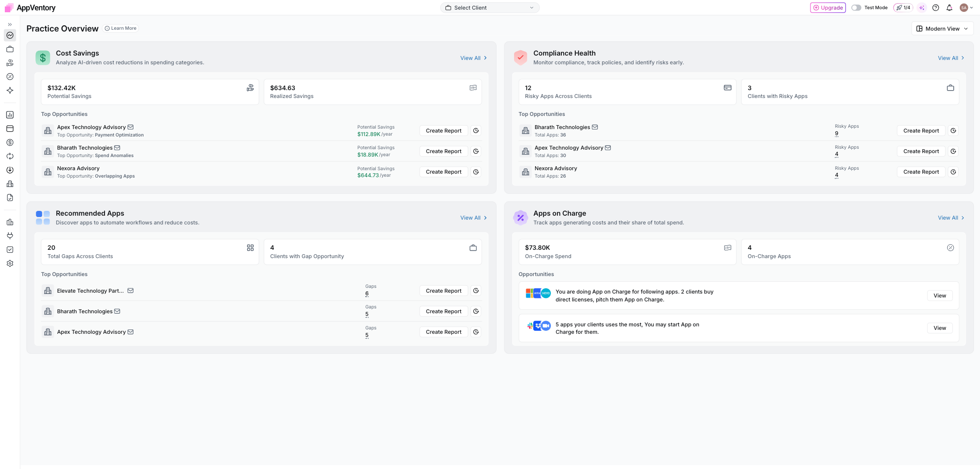Open the $73.80K On-Charge Spend card
Screen dimensions: 980x469
tap(627, 252)
